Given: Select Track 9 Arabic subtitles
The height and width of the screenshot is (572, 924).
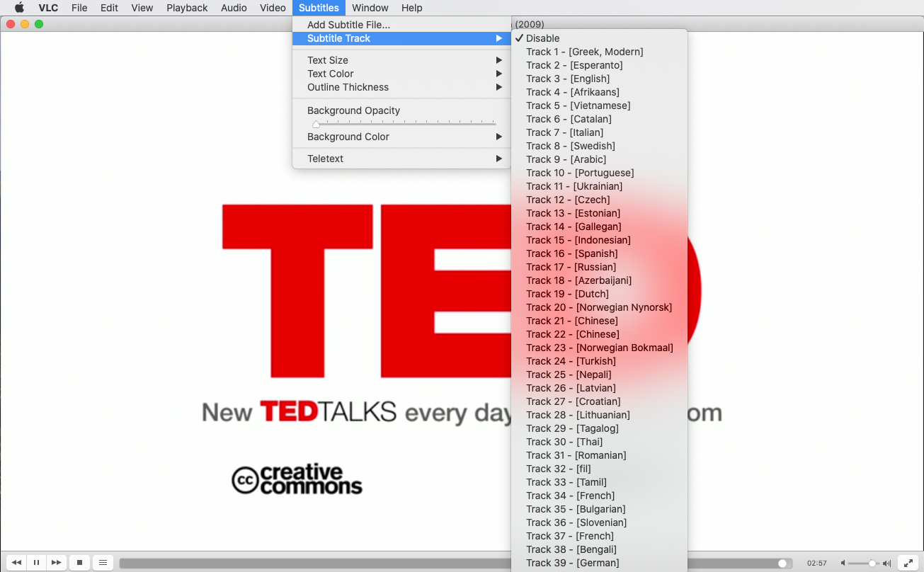Looking at the screenshot, I should [x=599, y=159].
